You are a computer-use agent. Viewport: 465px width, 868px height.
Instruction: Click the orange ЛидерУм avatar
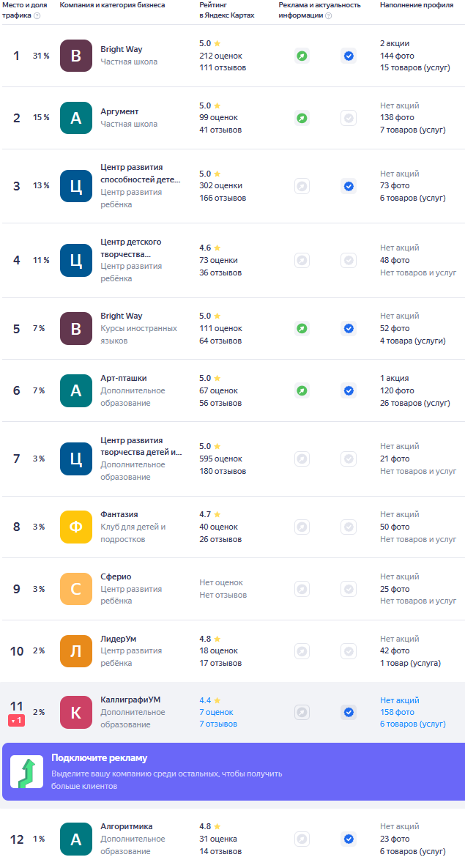pyautogui.click(x=76, y=651)
